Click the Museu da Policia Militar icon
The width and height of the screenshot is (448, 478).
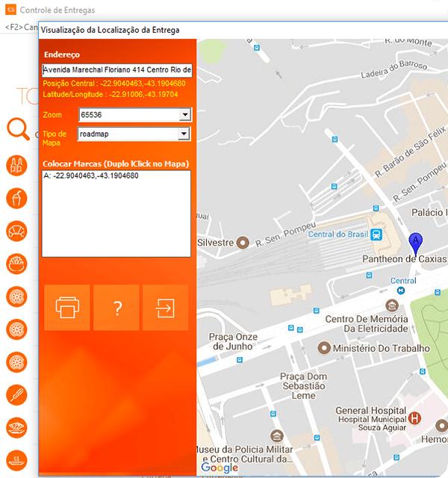tap(277, 436)
